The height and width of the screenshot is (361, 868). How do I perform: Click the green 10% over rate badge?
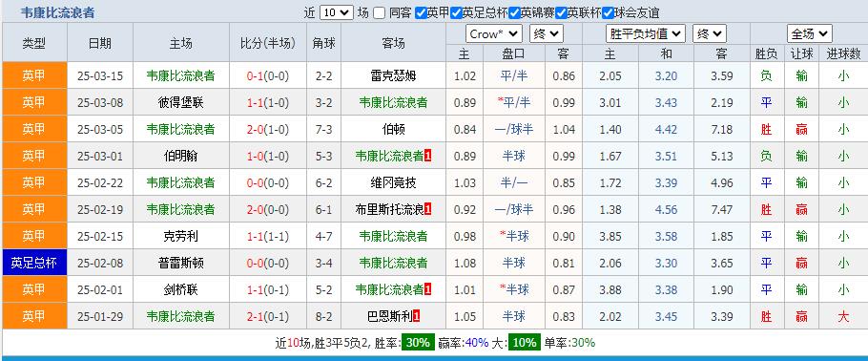click(524, 343)
